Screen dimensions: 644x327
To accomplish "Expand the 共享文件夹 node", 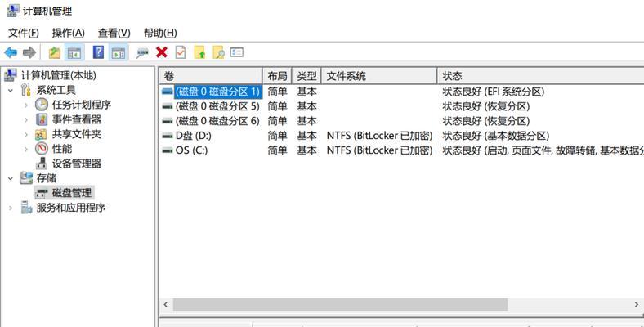I will (x=26, y=134).
